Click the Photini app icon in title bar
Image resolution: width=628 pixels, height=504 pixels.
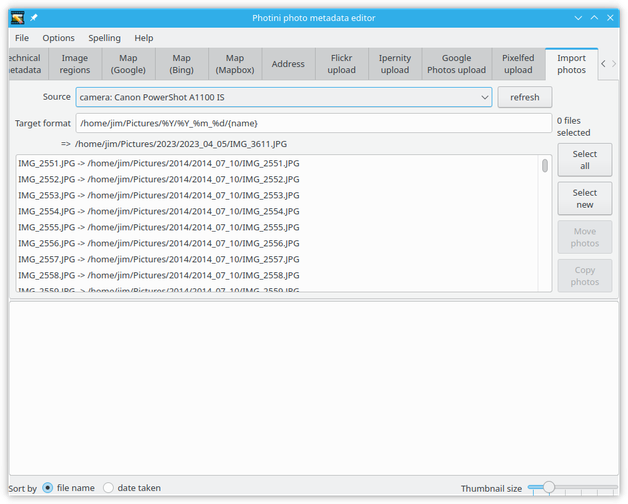[18, 18]
